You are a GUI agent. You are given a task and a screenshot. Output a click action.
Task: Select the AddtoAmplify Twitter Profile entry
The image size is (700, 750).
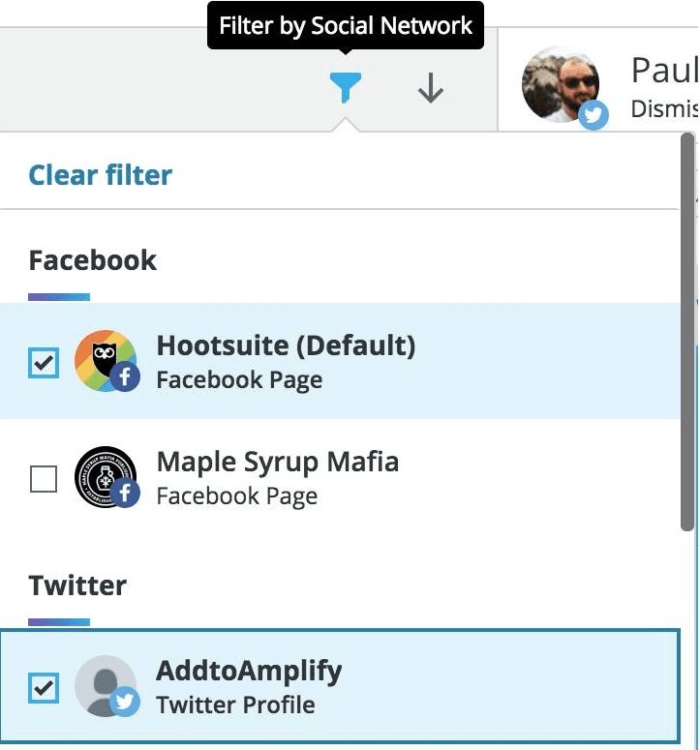click(250, 688)
